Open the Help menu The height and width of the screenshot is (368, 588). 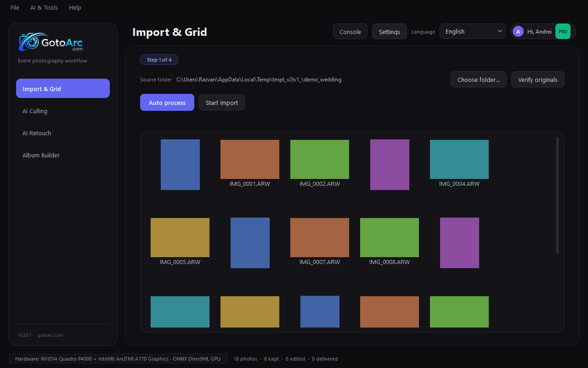pos(75,7)
